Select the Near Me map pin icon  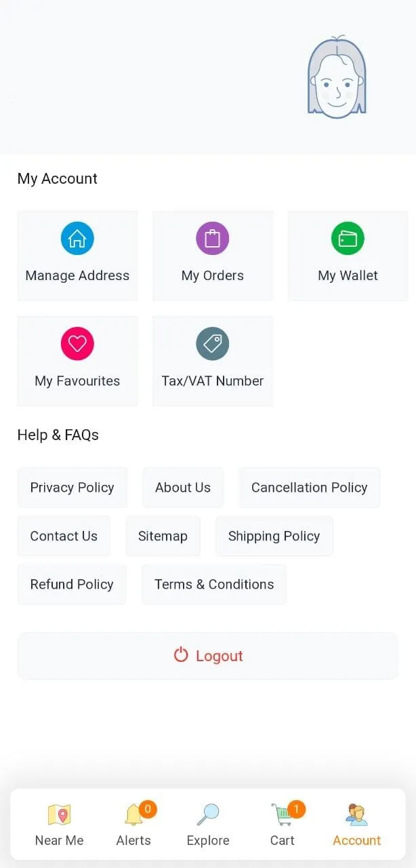click(x=60, y=812)
